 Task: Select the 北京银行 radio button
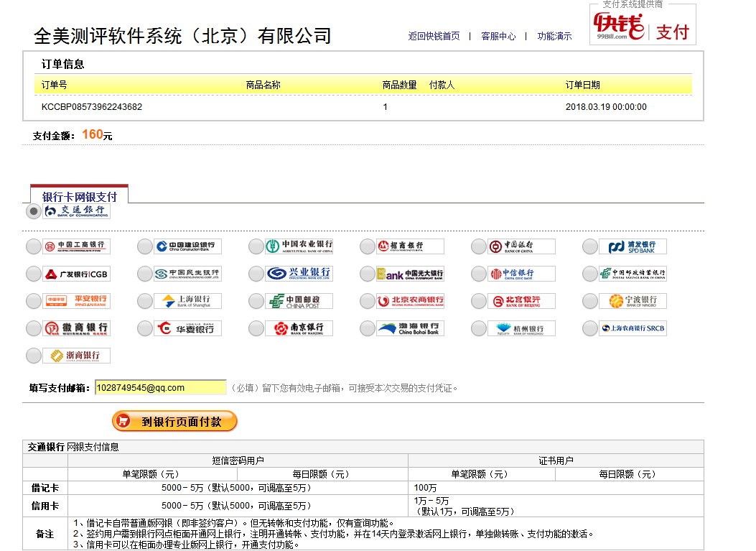(479, 301)
